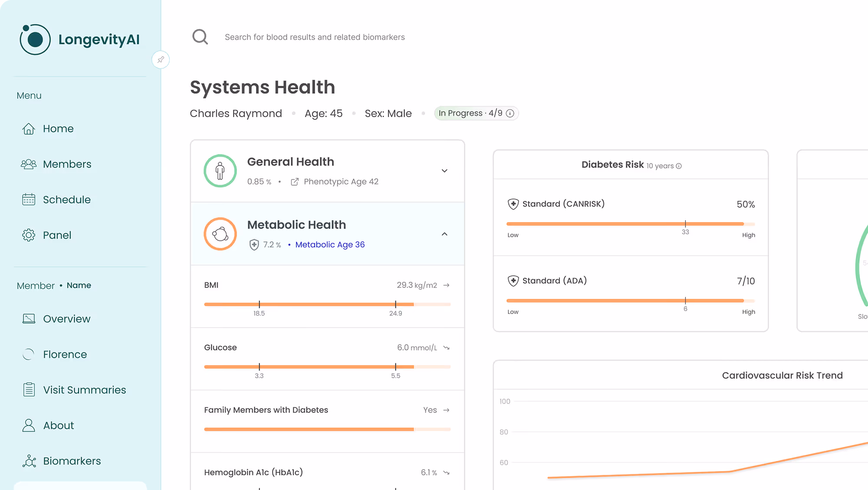The image size is (868, 490).
Task: Click the About person icon
Action: [29, 425]
